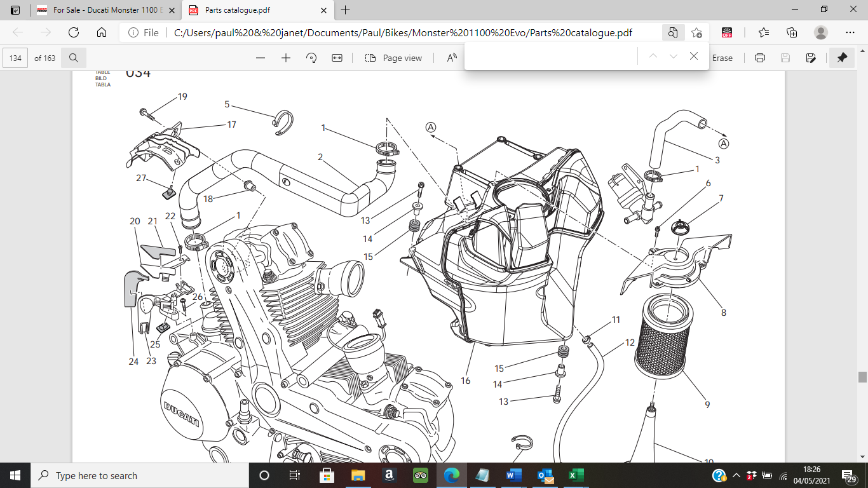Screen dimensions: 868x488
Task: Switch to the For Sale Ducati Monster tab
Action: click(x=104, y=10)
